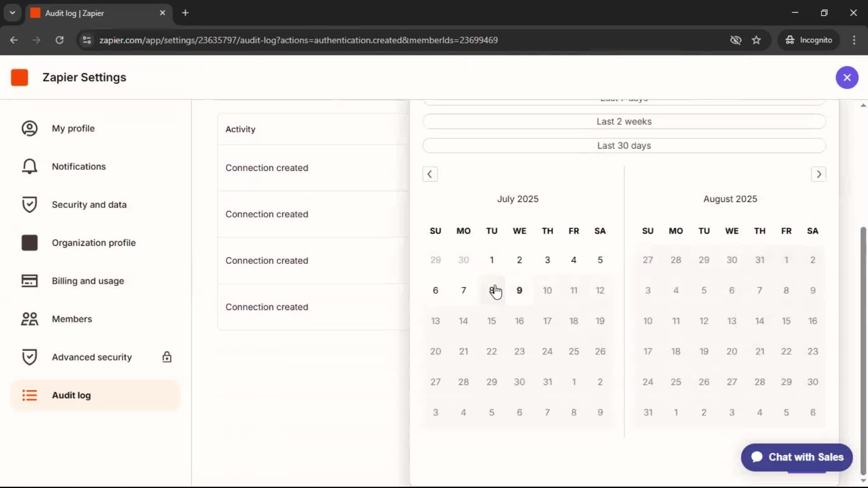The width and height of the screenshot is (868, 488).
Task: Pick July 4 in the calendar
Action: click(574, 260)
